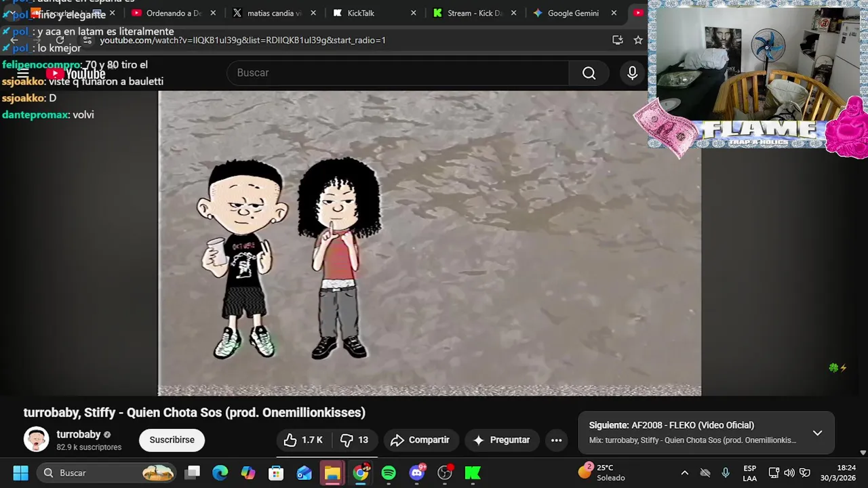Screen dimensions: 868x488
Task: Close the Google Gemini tab
Action: pos(614,13)
